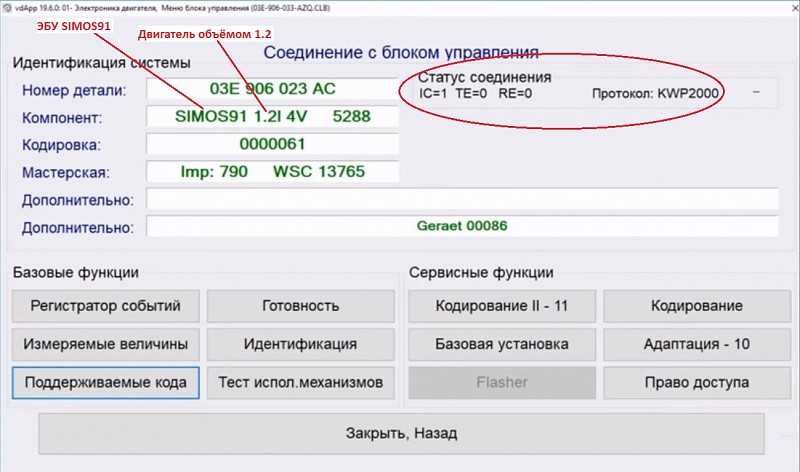Image resolution: width=800 pixels, height=472 pixels.
Task: Click the Право доступа button
Action: coord(696,382)
